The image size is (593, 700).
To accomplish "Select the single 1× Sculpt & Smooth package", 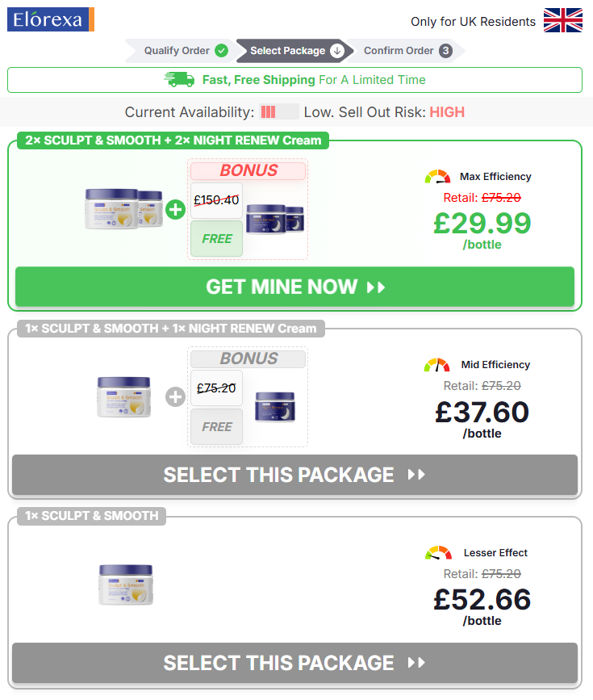I will coord(294,663).
